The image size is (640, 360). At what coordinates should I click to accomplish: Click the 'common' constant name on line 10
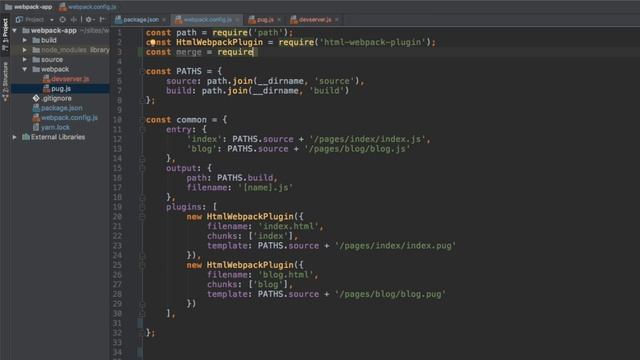(191, 120)
